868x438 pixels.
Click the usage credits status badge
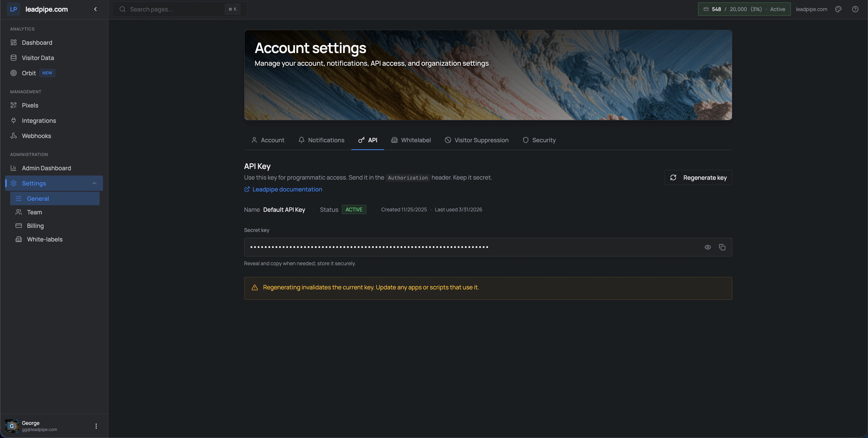pyautogui.click(x=744, y=9)
